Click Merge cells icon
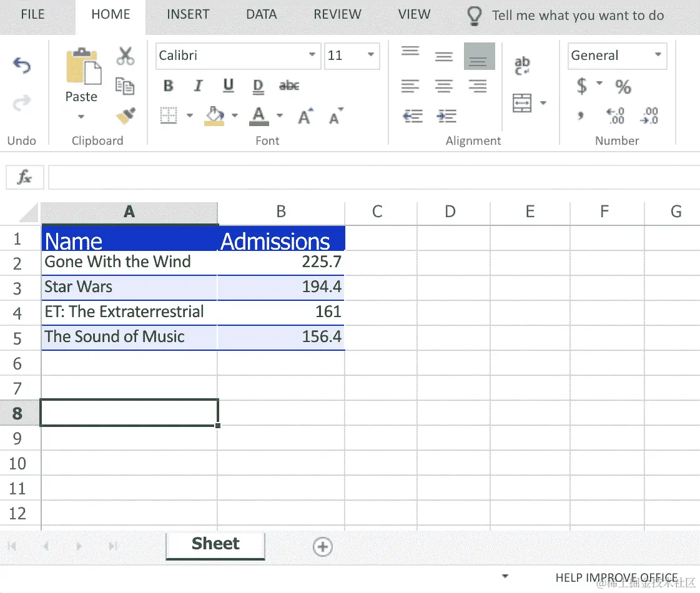The height and width of the screenshot is (593, 700). coord(522,103)
